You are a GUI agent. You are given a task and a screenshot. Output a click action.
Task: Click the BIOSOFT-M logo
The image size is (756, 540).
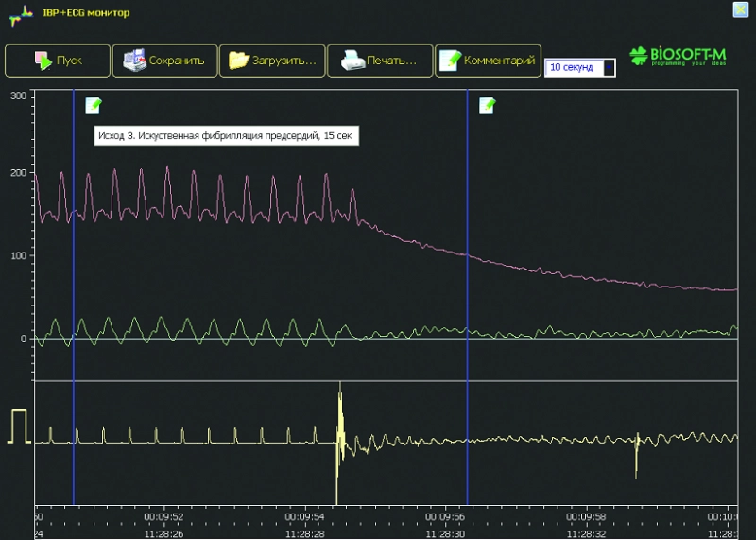point(677,55)
